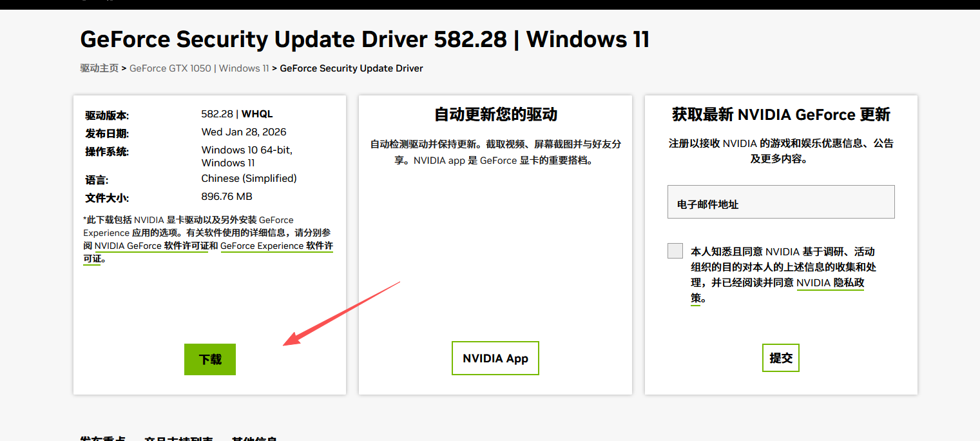This screenshot has height=441, width=980.
Task: Focus the 电子邮件地址 email field
Action: [x=781, y=202]
